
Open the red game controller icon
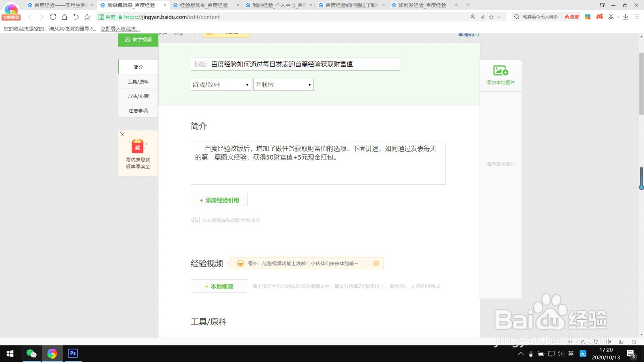(600, 17)
